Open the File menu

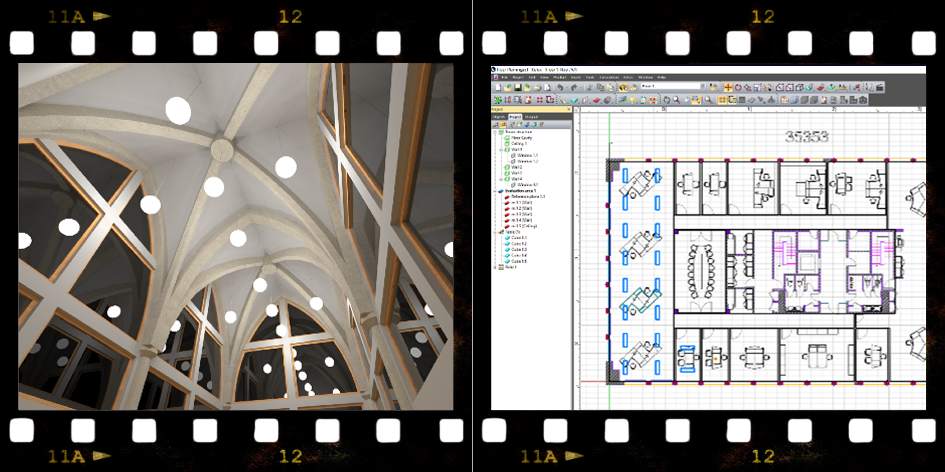[503, 77]
